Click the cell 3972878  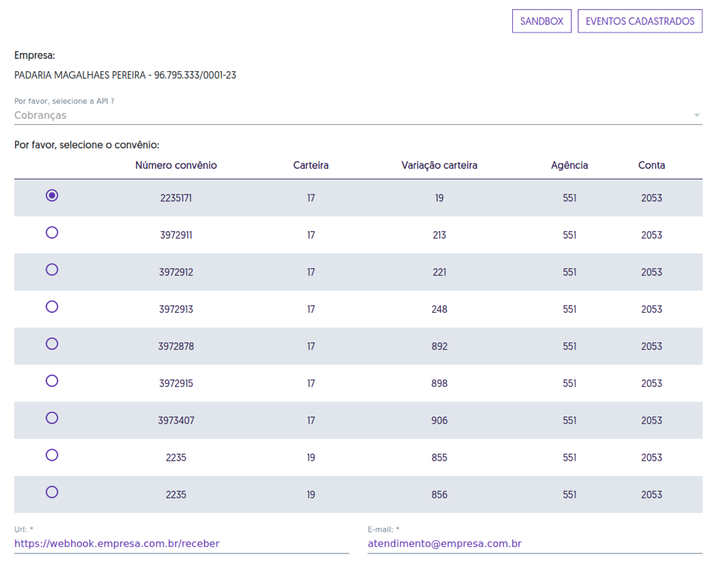pyautogui.click(x=176, y=347)
